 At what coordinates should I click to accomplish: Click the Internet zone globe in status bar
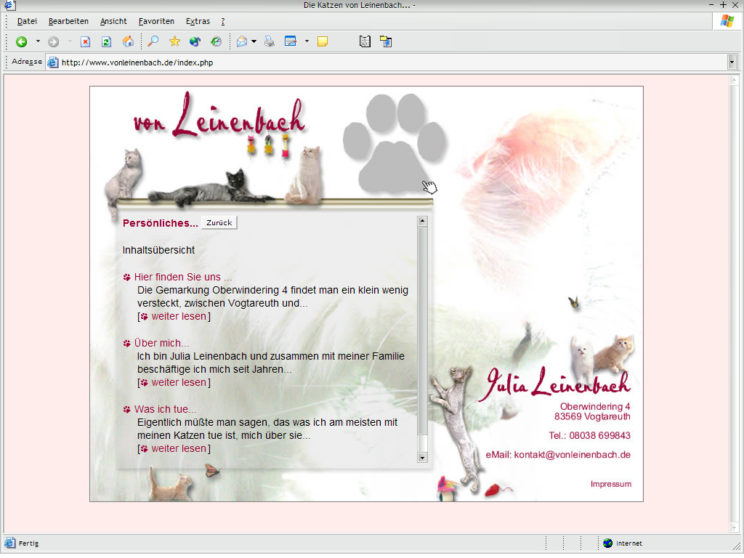point(607,544)
